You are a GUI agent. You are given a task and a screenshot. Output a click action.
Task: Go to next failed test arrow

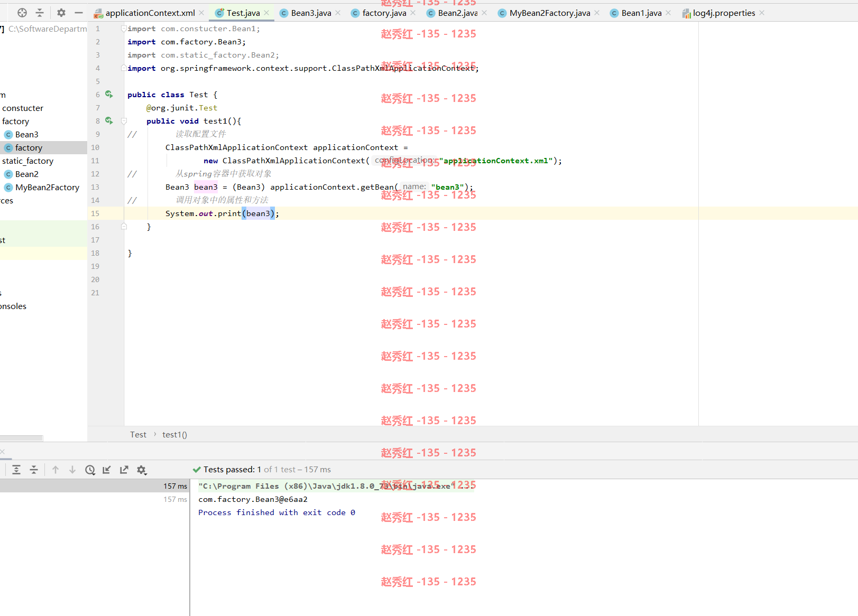pyautogui.click(x=72, y=470)
